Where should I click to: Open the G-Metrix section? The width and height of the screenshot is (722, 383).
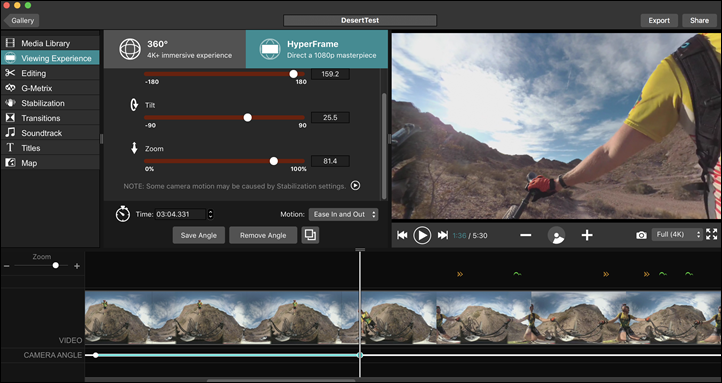[x=50, y=88]
